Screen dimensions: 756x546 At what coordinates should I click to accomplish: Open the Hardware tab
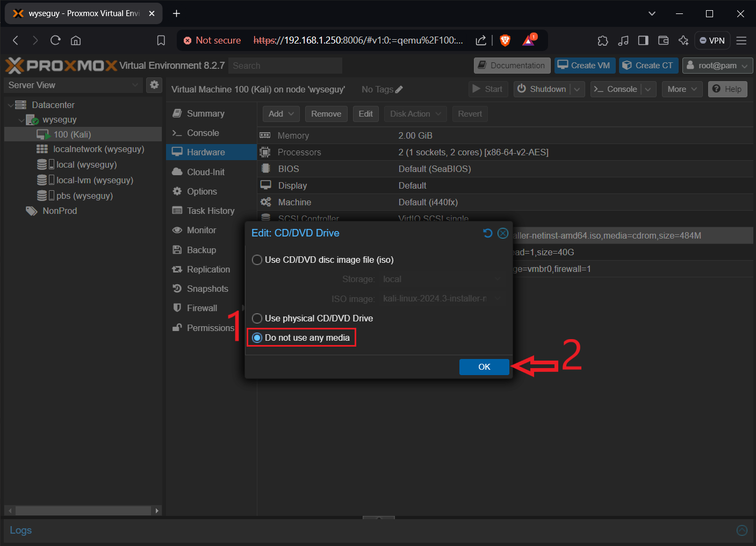pos(211,152)
